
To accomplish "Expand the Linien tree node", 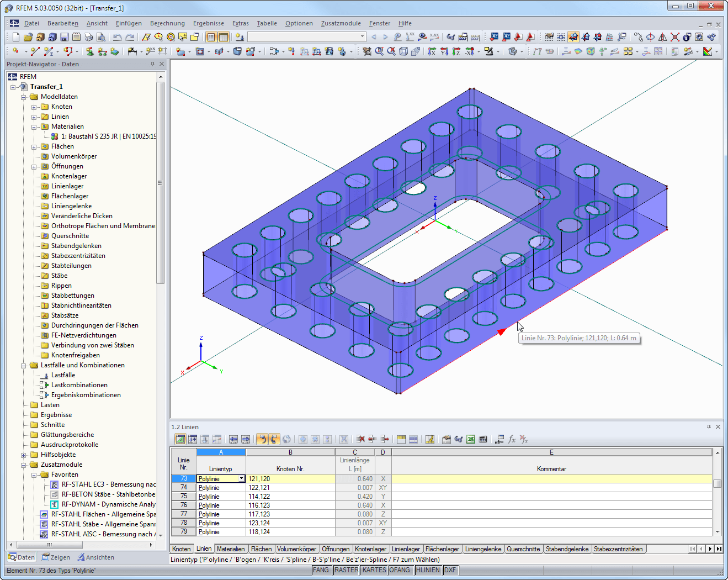I will pyautogui.click(x=34, y=117).
